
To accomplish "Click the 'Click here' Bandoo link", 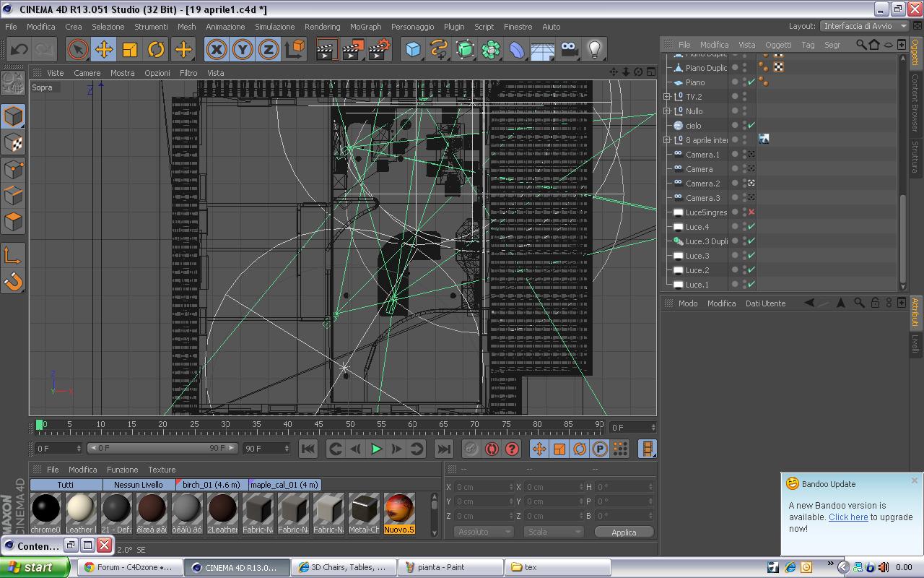I will point(848,517).
